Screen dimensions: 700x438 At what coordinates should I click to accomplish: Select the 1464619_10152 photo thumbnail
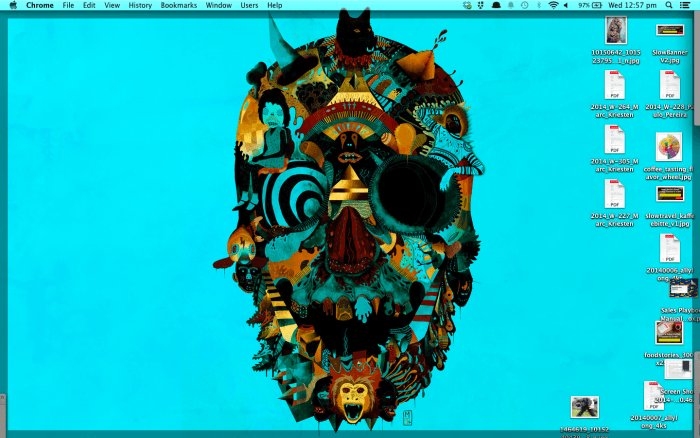coord(585,407)
